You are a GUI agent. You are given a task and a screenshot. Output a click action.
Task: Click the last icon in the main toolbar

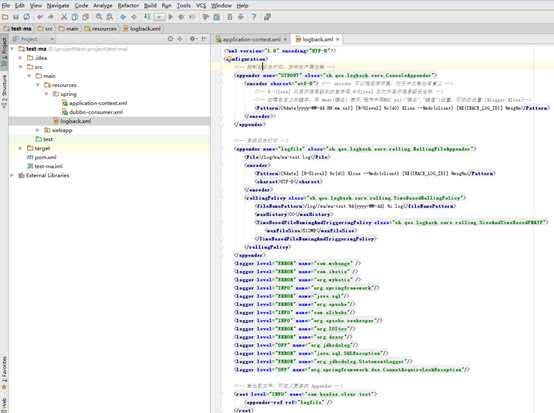coord(267,17)
